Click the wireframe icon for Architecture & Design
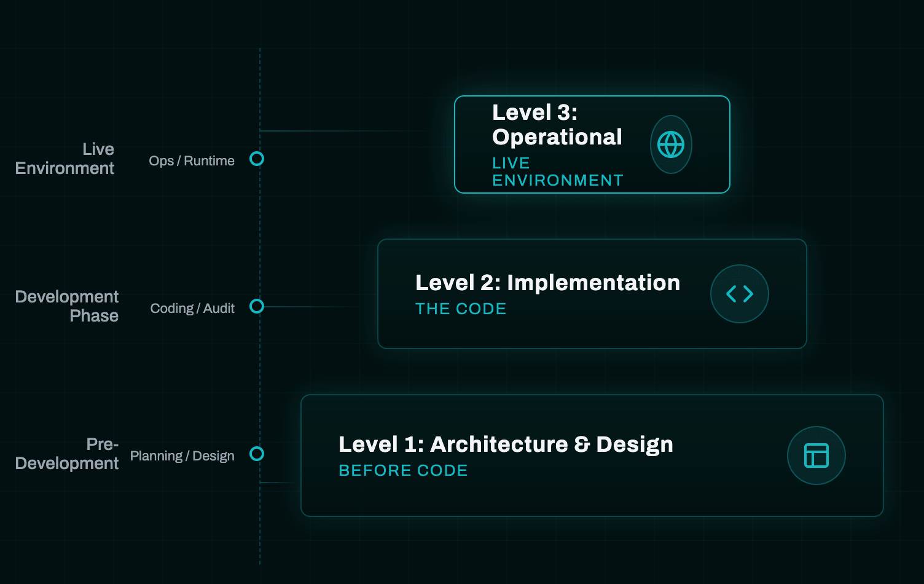Viewport: 924px width, 584px height. tap(816, 455)
